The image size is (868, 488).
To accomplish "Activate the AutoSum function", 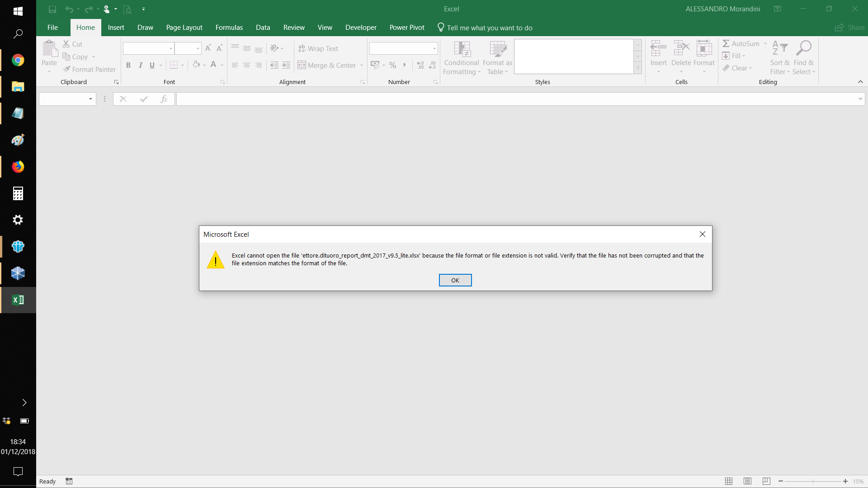I will click(741, 43).
